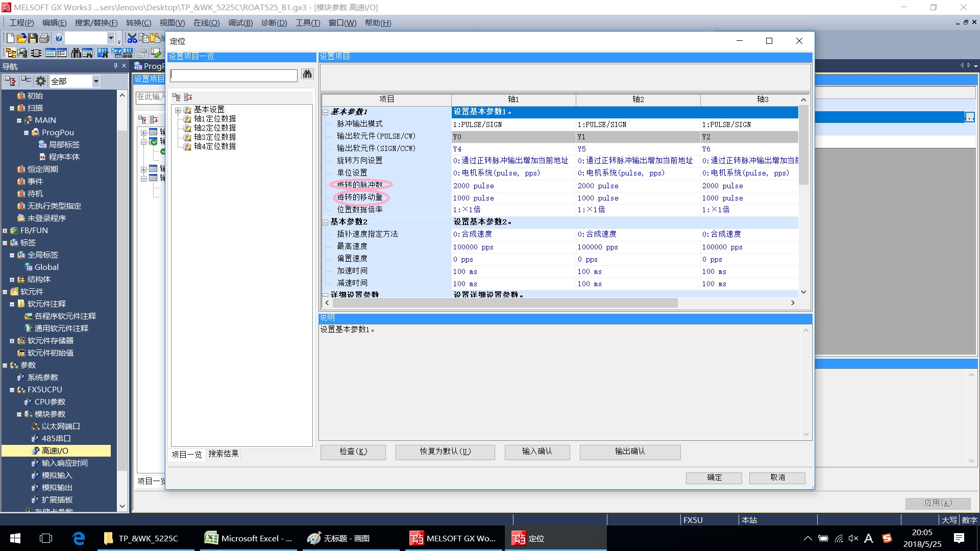The height and width of the screenshot is (551, 980).
Task: Click toolbar binoculars find device icon
Action: tap(76, 53)
